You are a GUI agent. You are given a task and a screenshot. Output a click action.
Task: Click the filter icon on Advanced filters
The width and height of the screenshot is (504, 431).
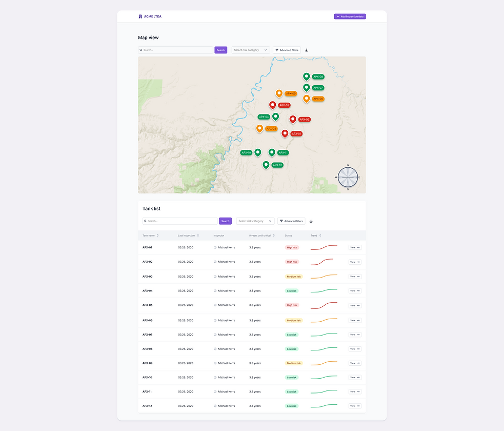[x=277, y=50]
